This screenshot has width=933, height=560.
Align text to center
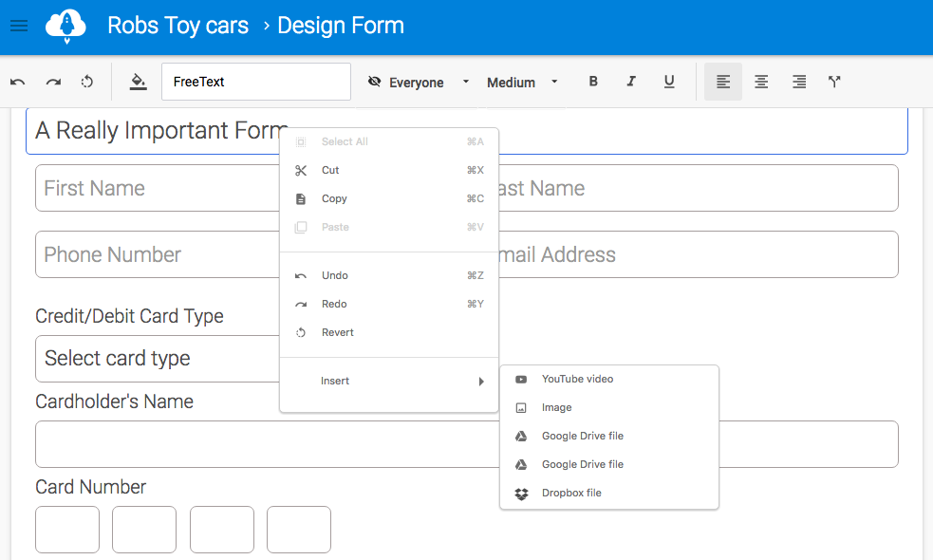pos(761,83)
